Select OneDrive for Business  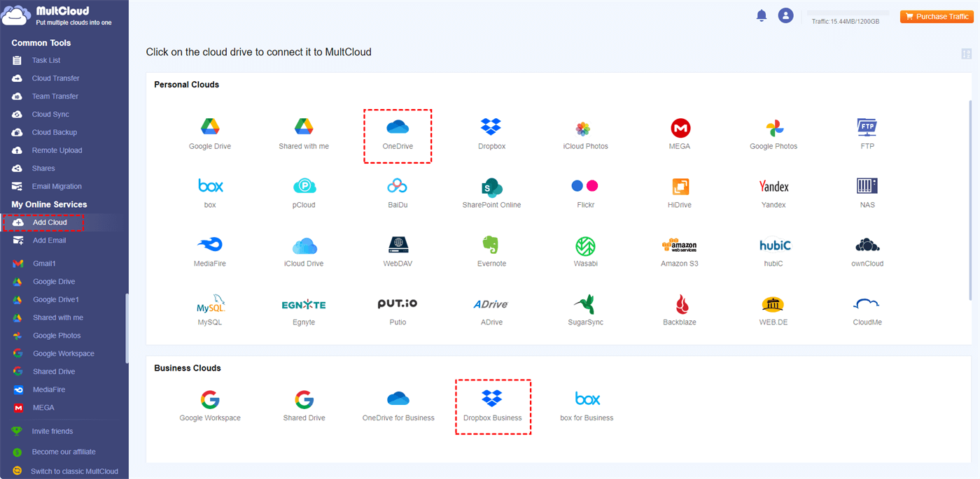pos(398,406)
